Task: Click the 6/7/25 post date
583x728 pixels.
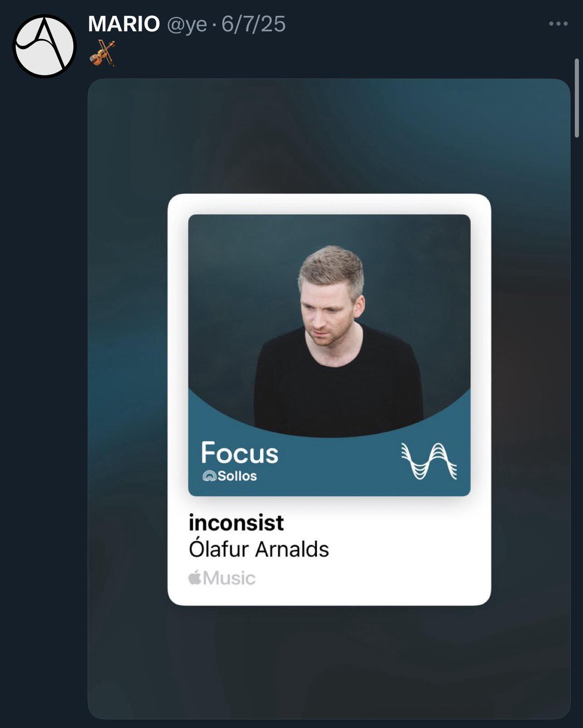Action: [253, 24]
